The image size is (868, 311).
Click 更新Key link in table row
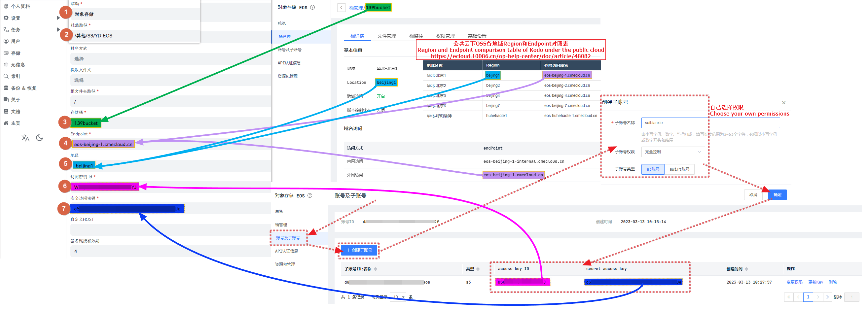coord(815,282)
